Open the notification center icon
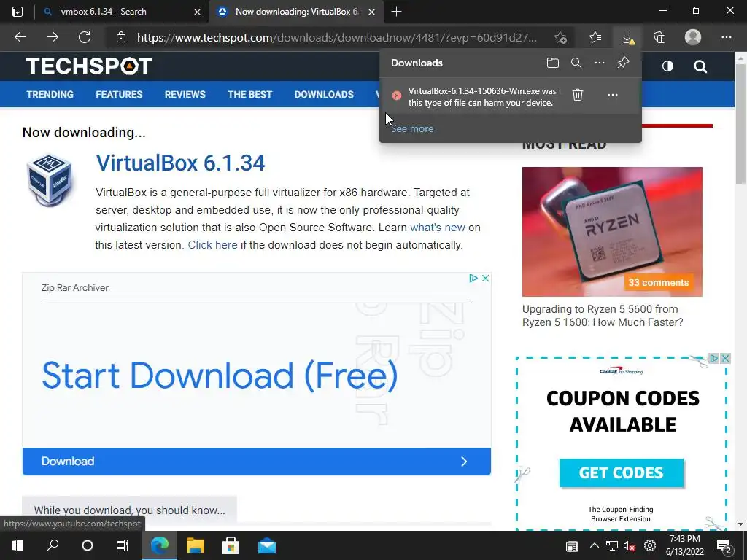Image resolution: width=747 pixels, height=560 pixels. (x=724, y=546)
